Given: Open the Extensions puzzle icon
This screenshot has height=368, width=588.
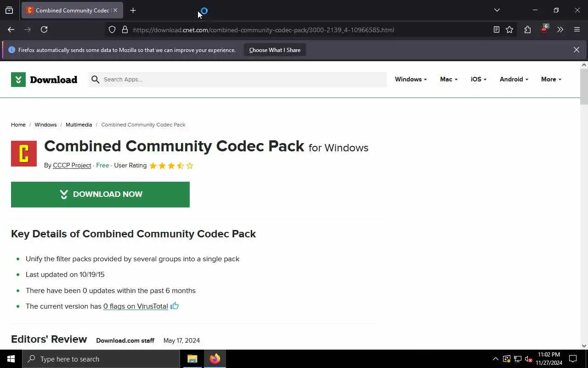Looking at the screenshot, I should (x=527, y=29).
